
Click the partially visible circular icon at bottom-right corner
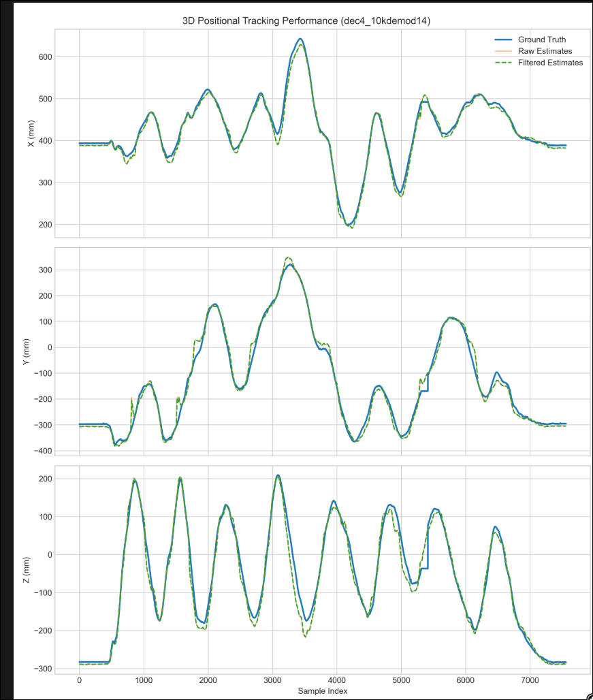pyautogui.click(x=589, y=696)
